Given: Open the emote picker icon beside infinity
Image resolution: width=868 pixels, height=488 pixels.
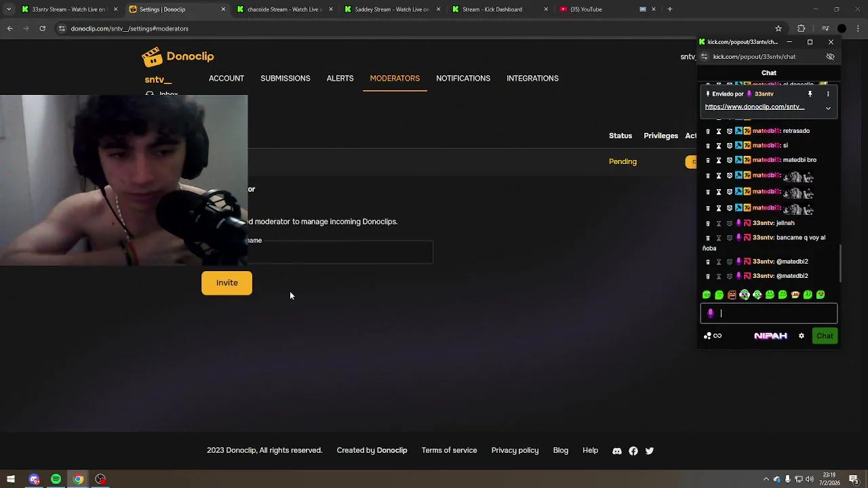Looking at the screenshot, I should 707,336.
